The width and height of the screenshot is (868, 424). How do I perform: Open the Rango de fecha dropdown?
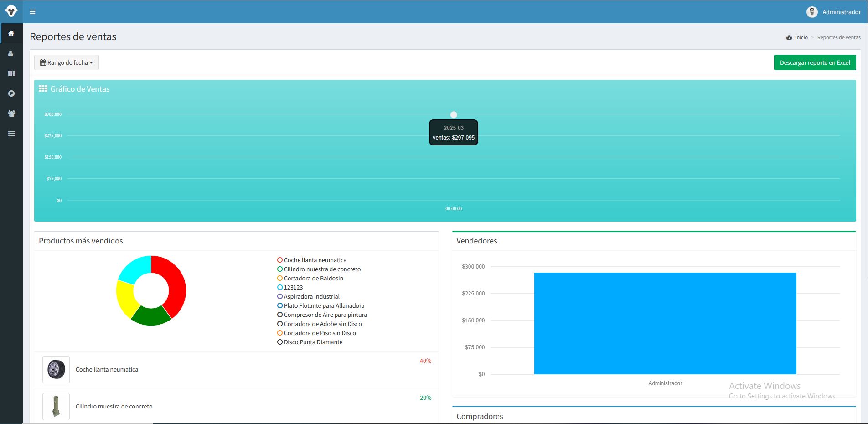[67, 62]
